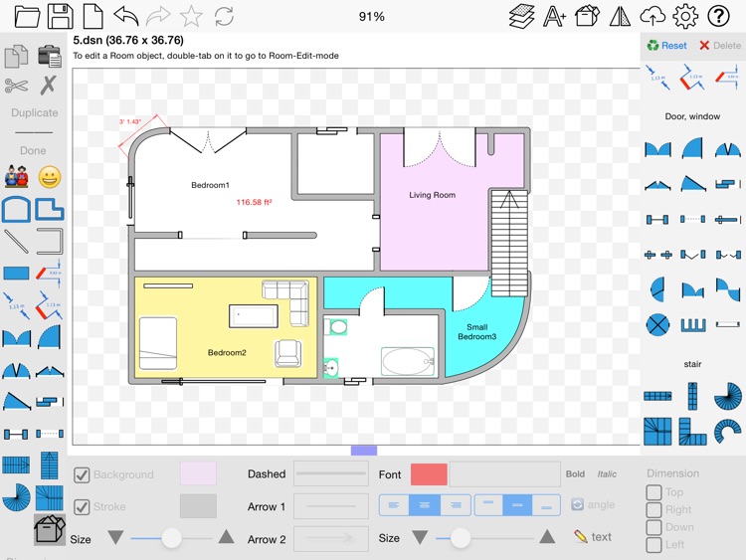Click Done in left panel
The width and height of the screenshot is (746, 560).
coord(33,150)
